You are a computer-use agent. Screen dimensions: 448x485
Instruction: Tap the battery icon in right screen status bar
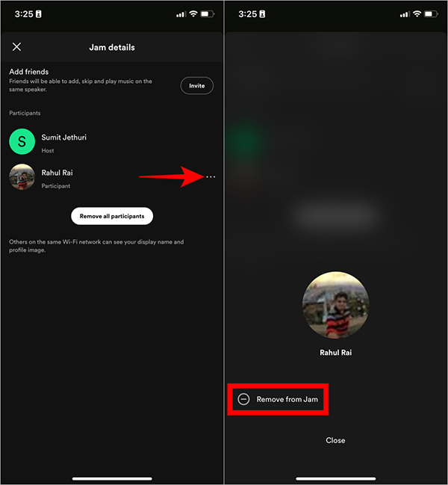[431, 14]
